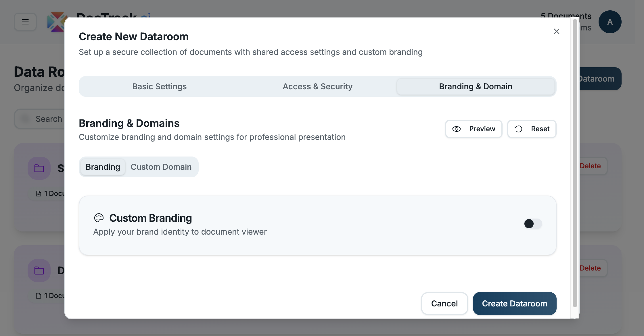Click the second dataroom's purple folder icon
The height and width of the screenshot is (336, 644).
(39, 271)
